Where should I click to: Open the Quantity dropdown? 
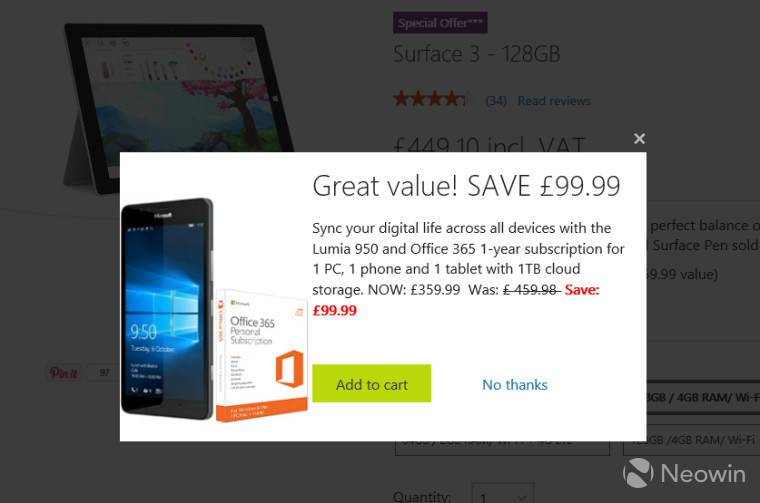click(x=503, y=495)
